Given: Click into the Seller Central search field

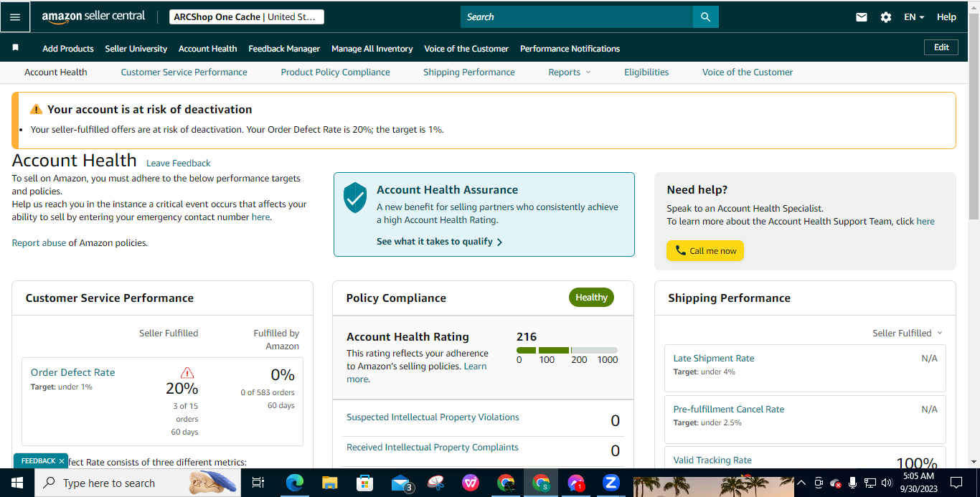Looking at the screenshot, I should (x=577, y=16).
